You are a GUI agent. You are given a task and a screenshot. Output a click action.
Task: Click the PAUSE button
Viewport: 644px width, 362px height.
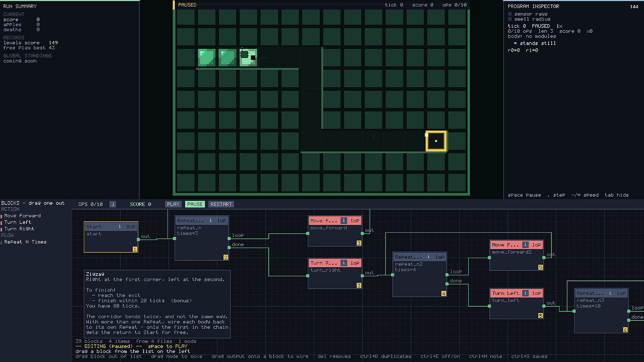click(195, 204)
